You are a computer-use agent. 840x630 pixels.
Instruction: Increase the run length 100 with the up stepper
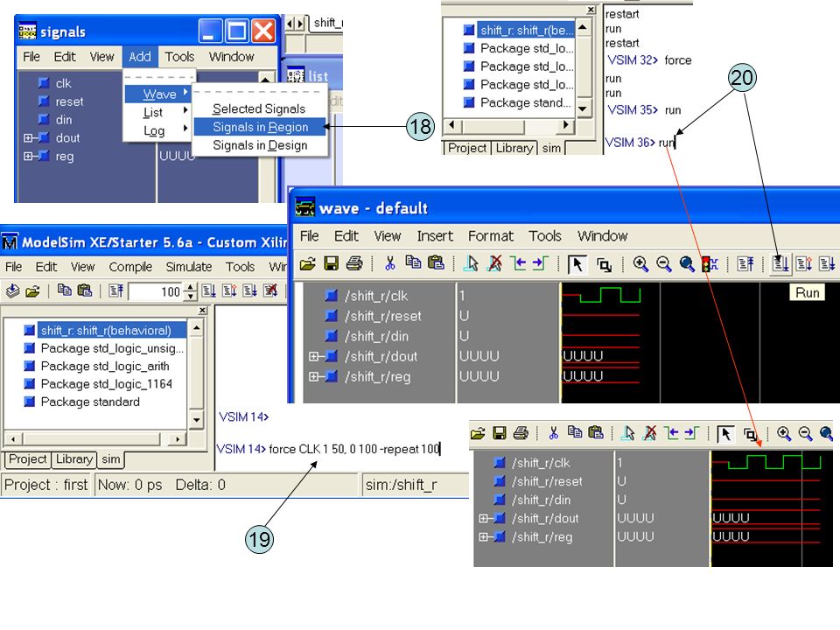click(x=190, y=288)
